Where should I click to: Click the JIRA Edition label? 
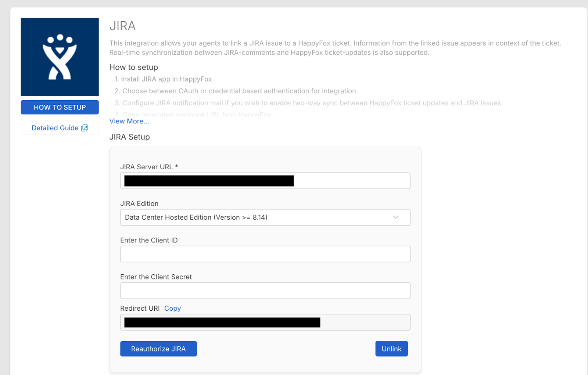pos(139,204)
